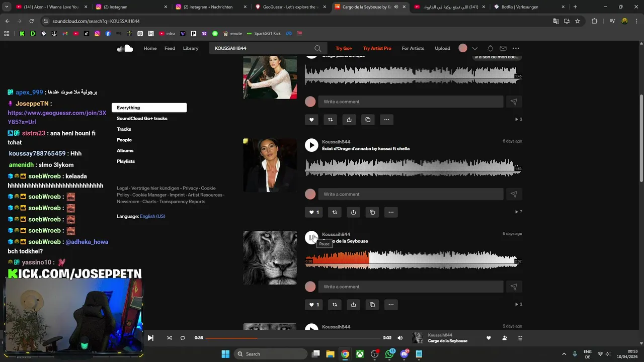Like the Cargo de la Seybouse track
The height and width of the screenshot is (362, 644).
coord(313,305)
